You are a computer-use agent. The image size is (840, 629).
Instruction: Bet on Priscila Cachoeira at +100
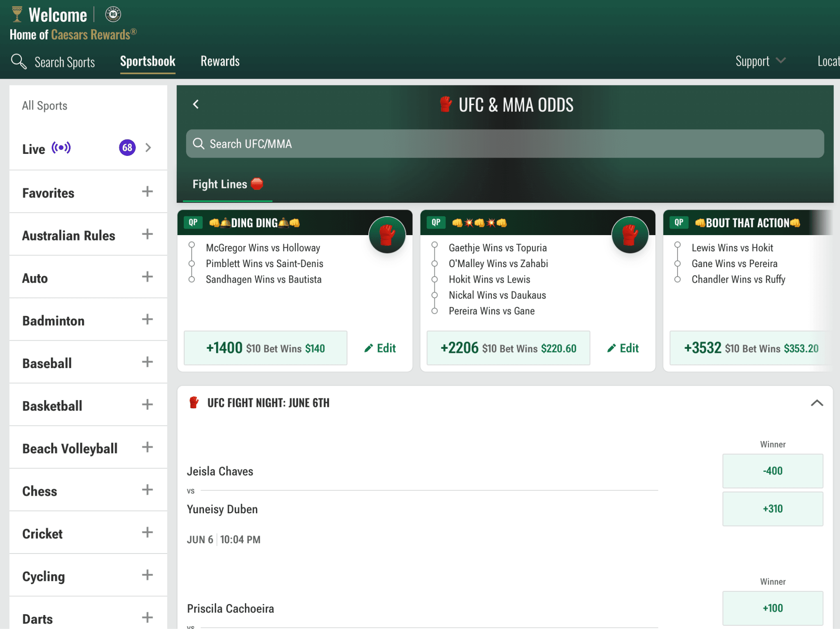[773, 608]
